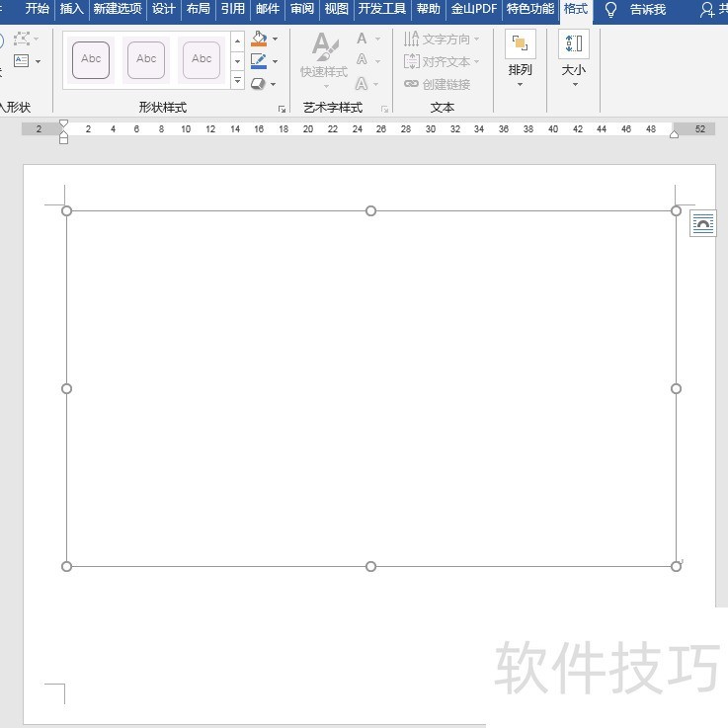Open the 排列 arrange menu
This screenshot has width=728, height=728.
[520, 58]
